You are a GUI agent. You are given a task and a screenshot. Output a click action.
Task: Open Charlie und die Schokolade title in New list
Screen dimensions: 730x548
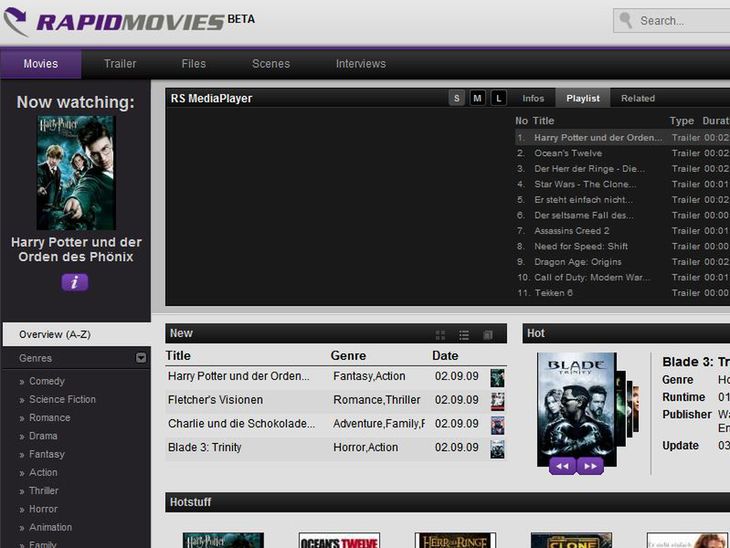pyautogui.click(x=241, y=423)
